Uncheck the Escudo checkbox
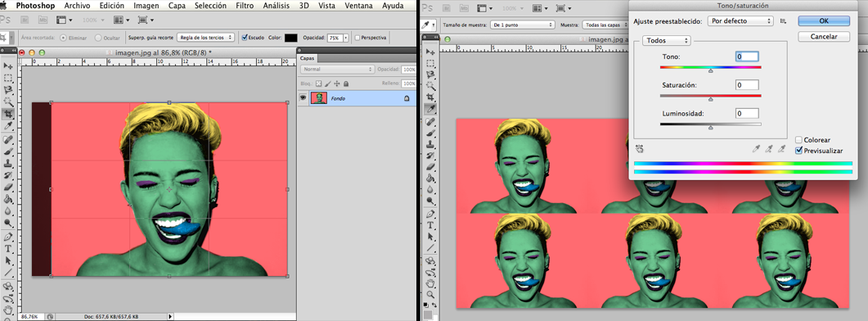868x321 pixels. [x=245, y=38]
